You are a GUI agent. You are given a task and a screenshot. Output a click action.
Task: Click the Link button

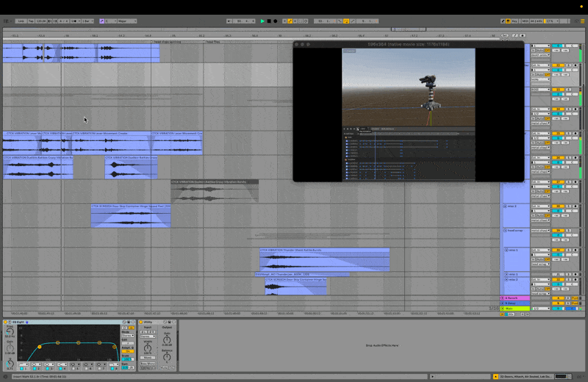click(21, 21)
